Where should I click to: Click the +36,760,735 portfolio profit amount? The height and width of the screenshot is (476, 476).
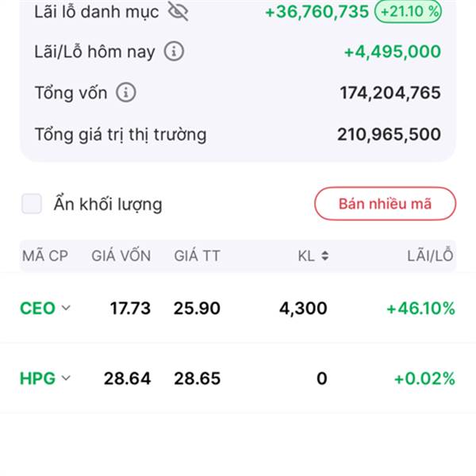tap(317, 11)
